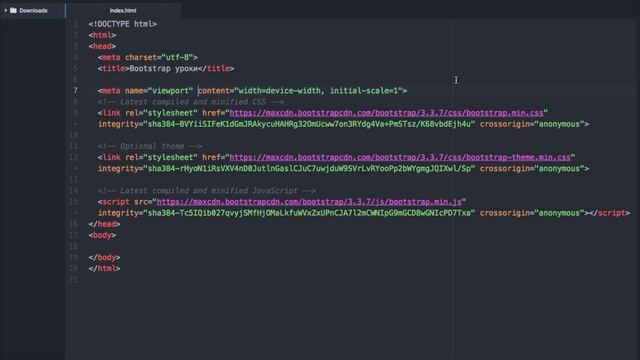640x360 pixels.
Task: Open the bootstrap-theme.min.css URL
Action: tap(400, 158)
